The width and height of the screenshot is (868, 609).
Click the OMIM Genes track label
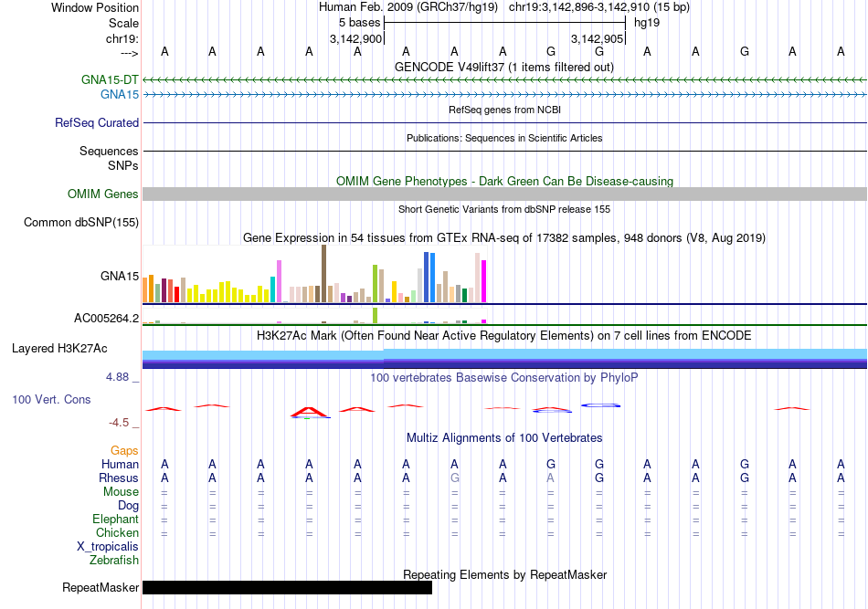pos(103,194)
